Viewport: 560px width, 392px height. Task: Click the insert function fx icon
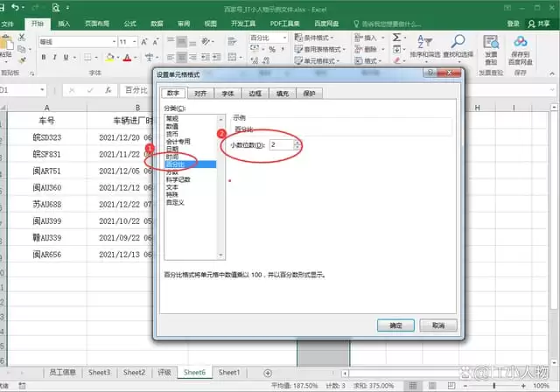click(108, 90)
